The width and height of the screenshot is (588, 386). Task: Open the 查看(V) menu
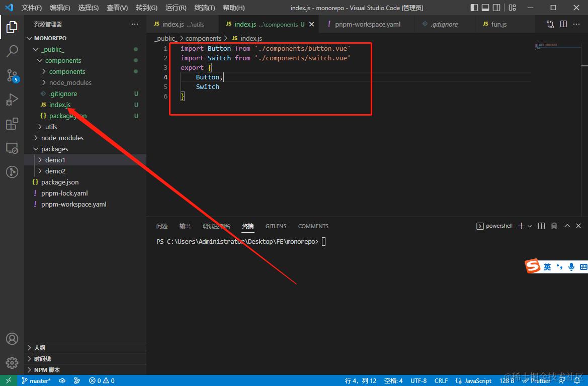point(117,8)
